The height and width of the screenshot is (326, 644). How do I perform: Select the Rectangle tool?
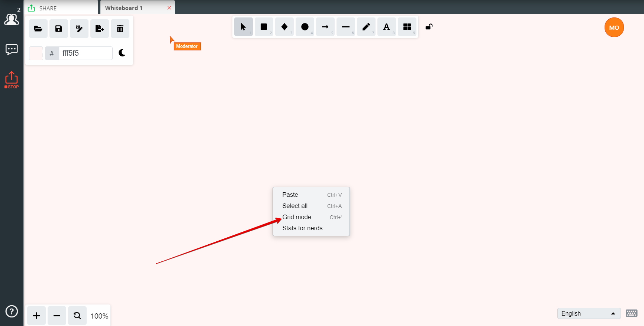264,27
